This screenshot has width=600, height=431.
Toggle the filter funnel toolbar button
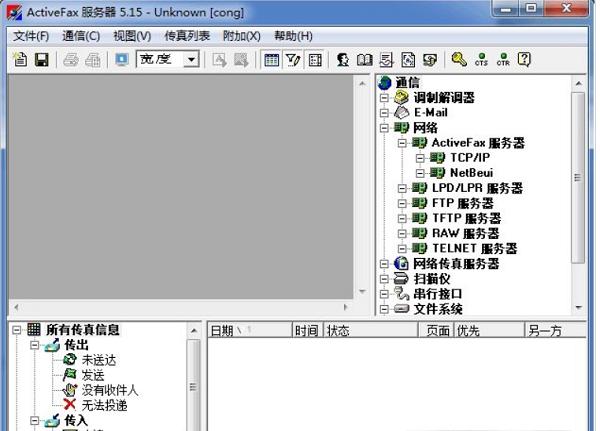(x=293, y=60)
